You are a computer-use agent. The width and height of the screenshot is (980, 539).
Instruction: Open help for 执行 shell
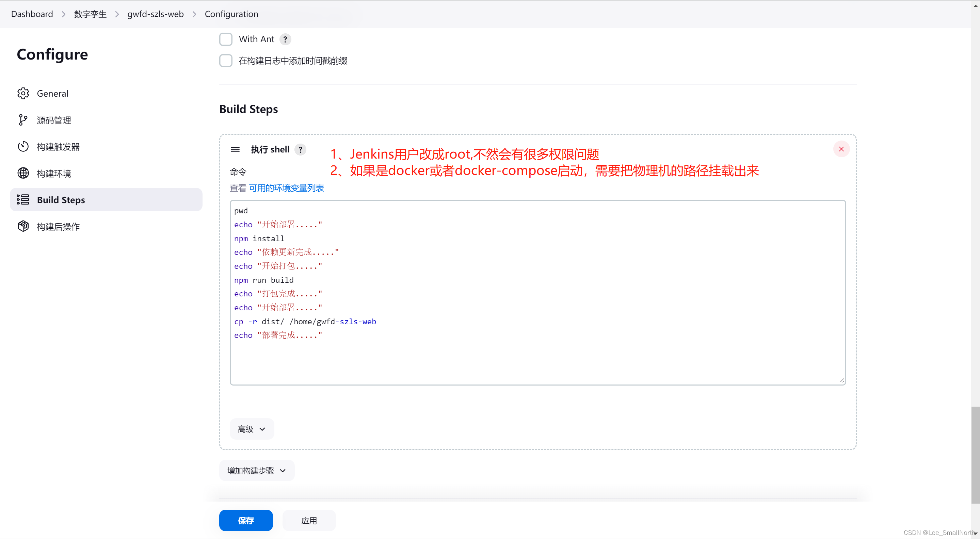(x=300, y=149)
